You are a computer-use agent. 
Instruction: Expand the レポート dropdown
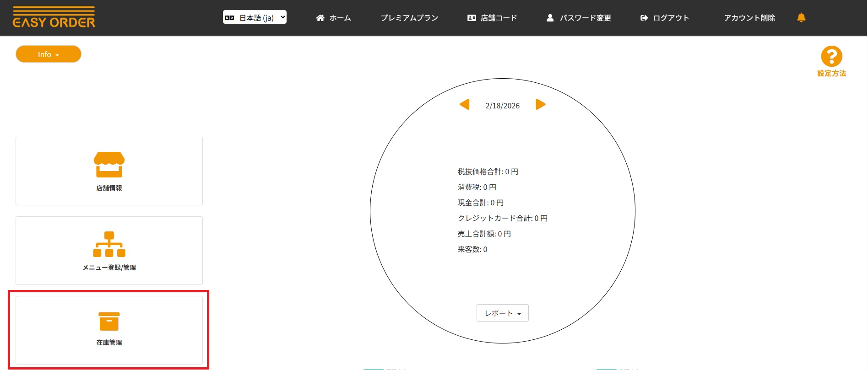click(502, 313)
